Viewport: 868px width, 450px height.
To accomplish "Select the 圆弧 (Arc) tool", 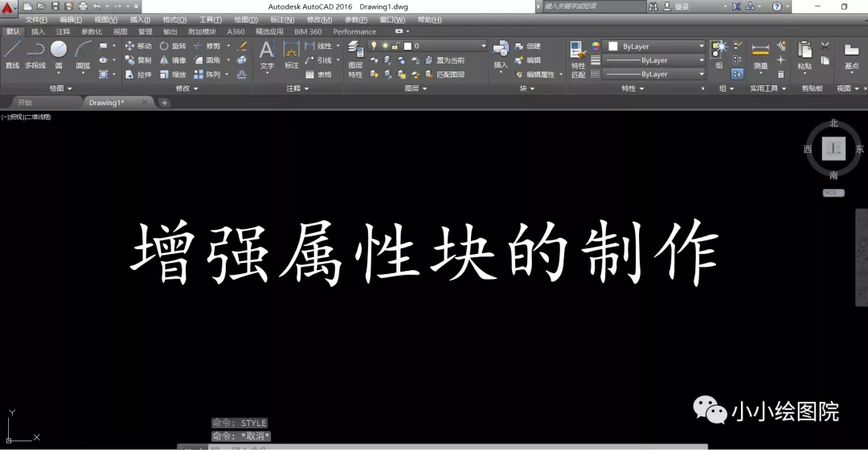I will [x=83, y=55].
